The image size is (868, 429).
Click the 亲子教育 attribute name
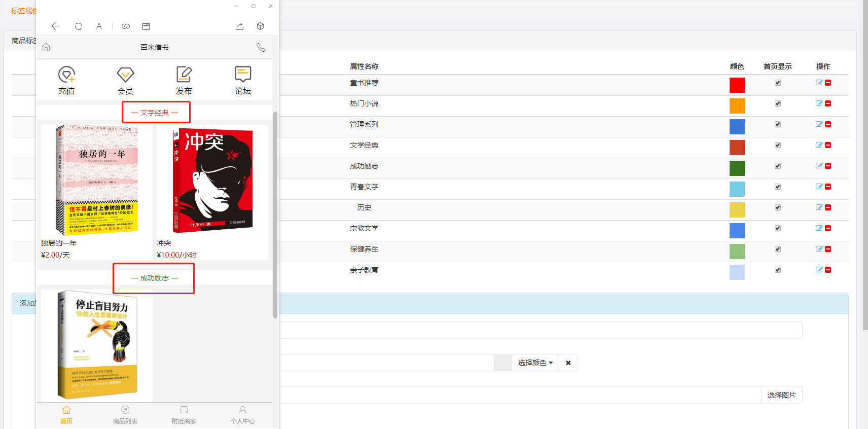click(x=364, y=270)
